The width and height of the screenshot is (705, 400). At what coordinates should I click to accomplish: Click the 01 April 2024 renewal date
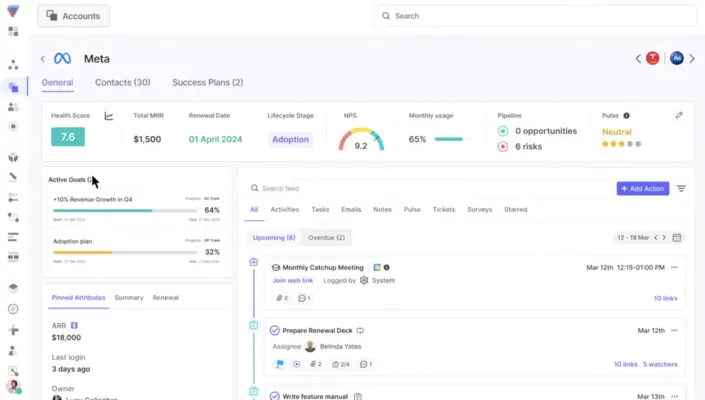[x=215, y=139]
